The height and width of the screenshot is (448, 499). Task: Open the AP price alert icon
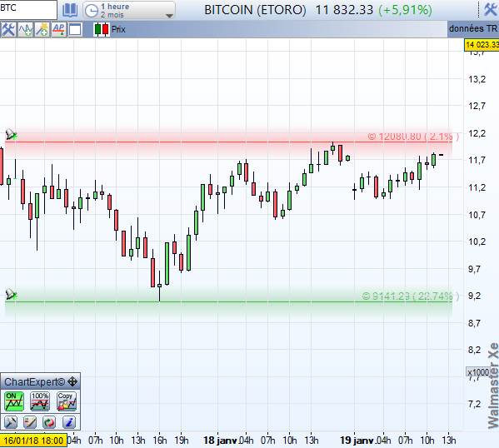tap(58, 30)
